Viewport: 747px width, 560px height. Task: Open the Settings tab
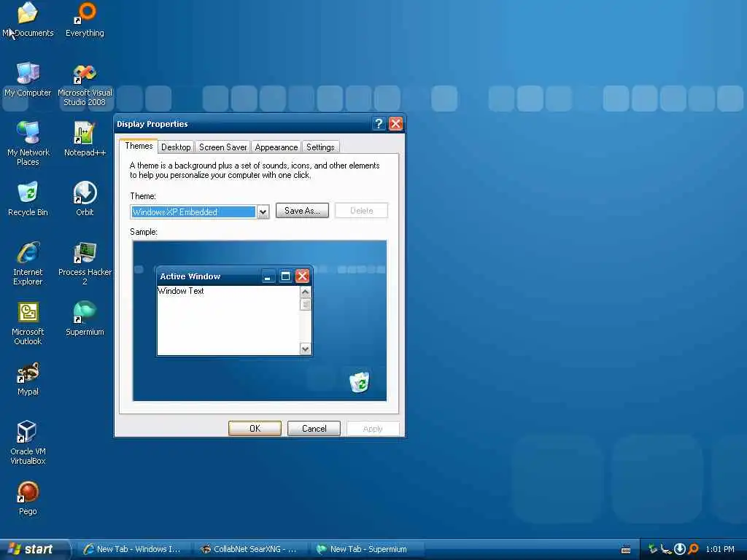(x=320, y=147)
